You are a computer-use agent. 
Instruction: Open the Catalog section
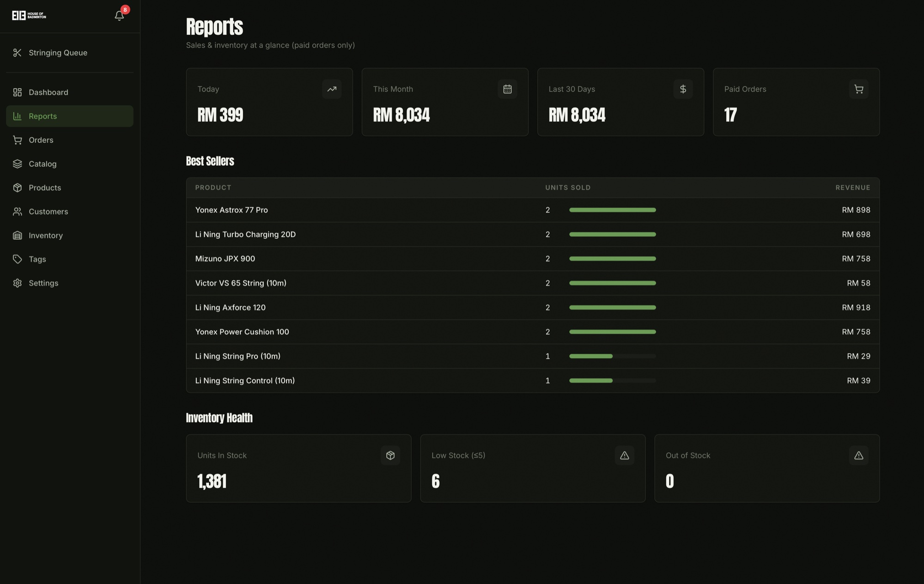[70, 164]
